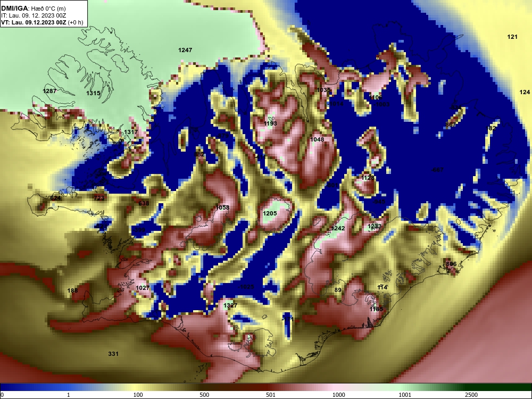Click the IT: Lau. 09. 12. 2023 00Z line

point(33,15)
